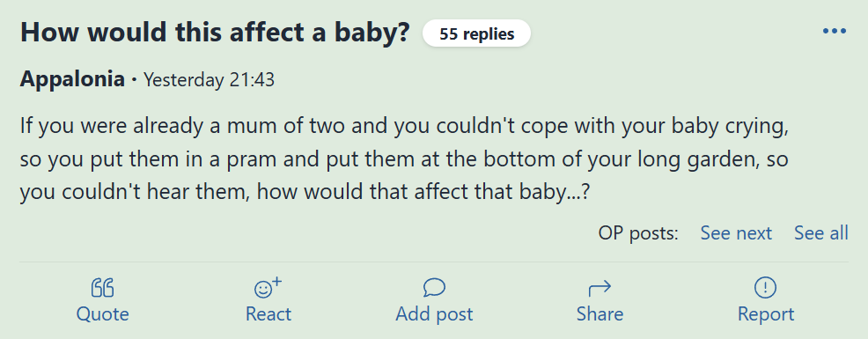Click the Quote double-quotation-marks icon

(102, 288)
